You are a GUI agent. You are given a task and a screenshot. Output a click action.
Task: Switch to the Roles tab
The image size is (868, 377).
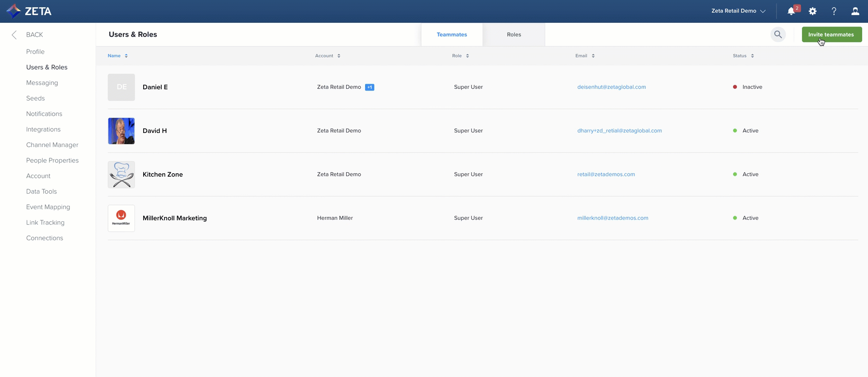tap(514, 34)
